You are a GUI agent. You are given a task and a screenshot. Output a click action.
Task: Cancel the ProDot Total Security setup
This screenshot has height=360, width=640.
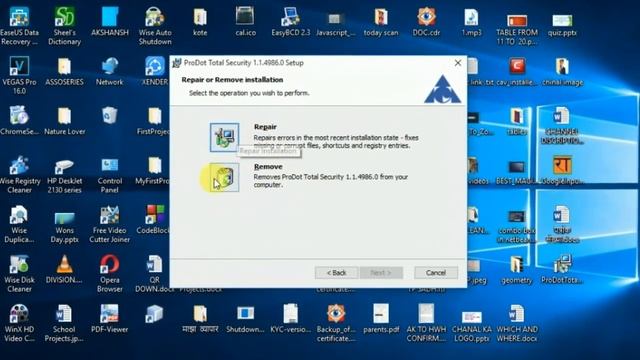tap(436, 273)
